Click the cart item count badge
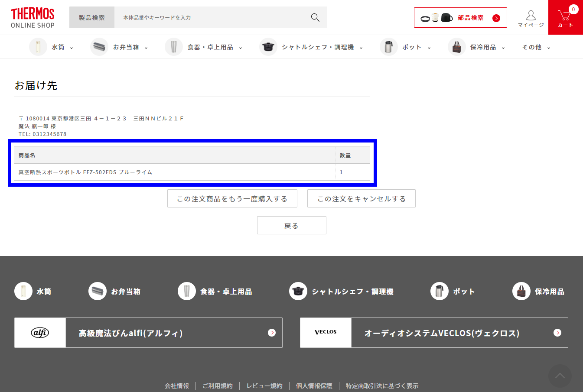Viewport: 583px width, 392px height. point(573,9)
